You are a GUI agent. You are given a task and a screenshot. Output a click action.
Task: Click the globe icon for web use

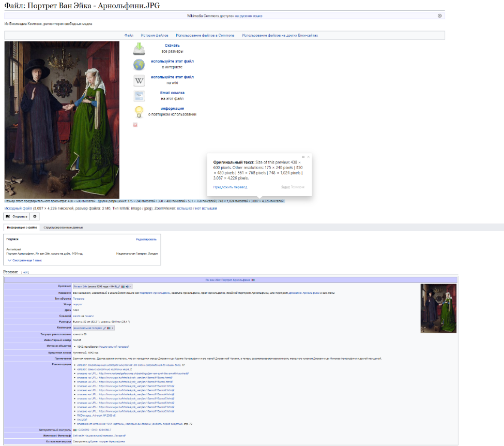tap(139, 64)
